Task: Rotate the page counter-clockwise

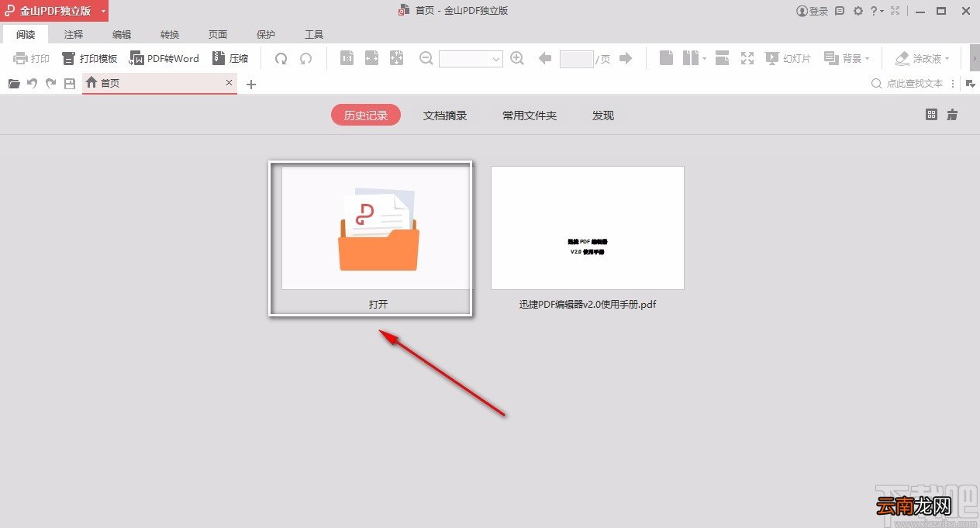Action: (306, 58)
